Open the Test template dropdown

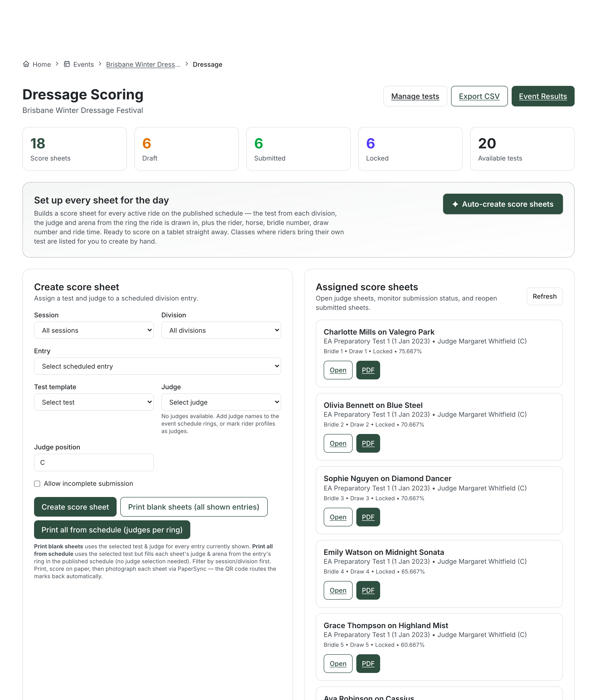coord(94,402)
